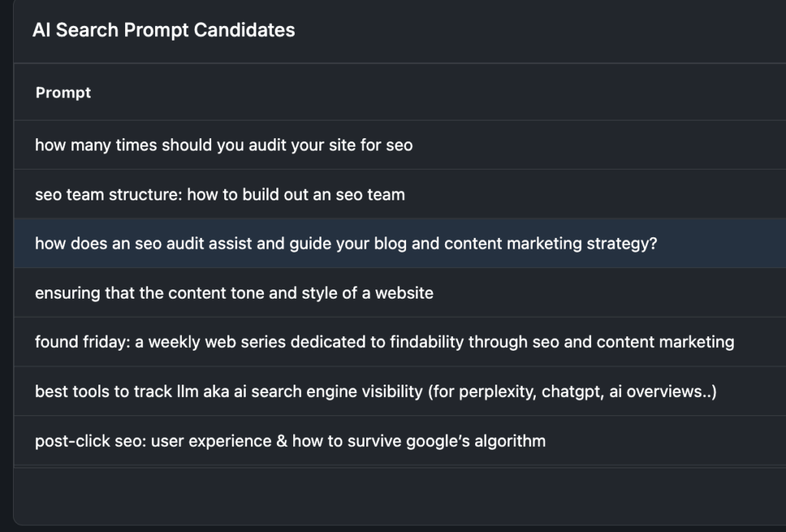Click the prompt about findability through seo
Viewport: 786px width, 532px height.
click(x=384, y=342)
